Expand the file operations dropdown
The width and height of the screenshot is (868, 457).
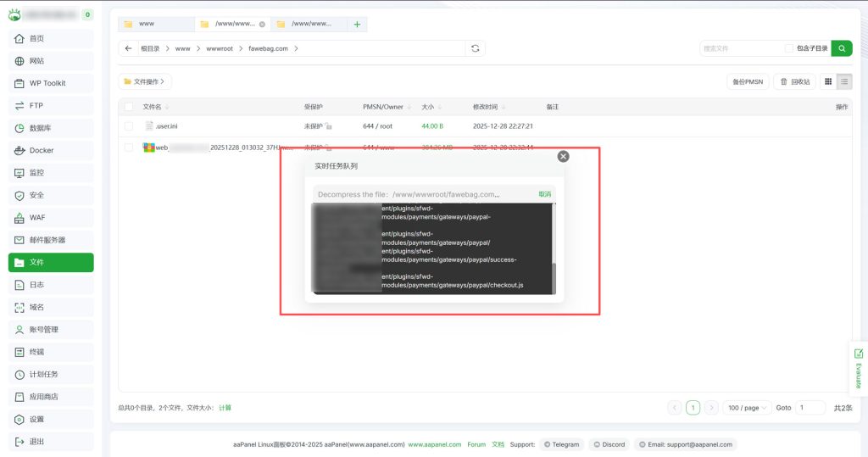(145, 81)
